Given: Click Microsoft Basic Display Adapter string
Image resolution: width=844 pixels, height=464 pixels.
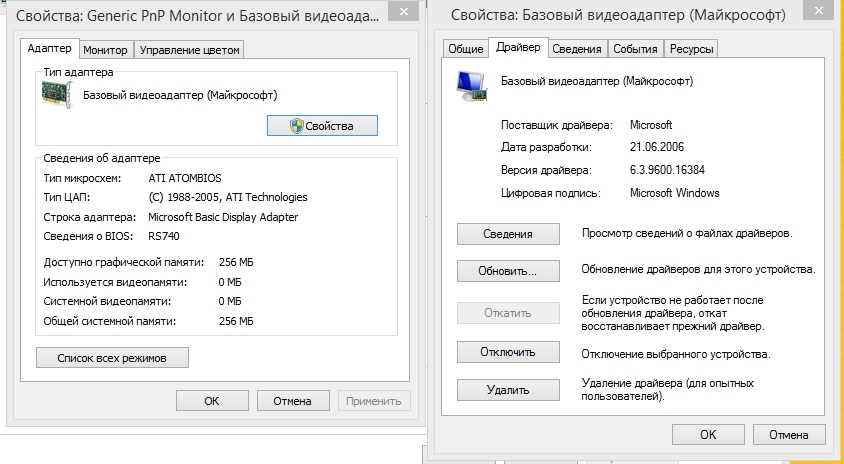Looking at the screenshot, I should pyautogui.click(x=223, y=217).
